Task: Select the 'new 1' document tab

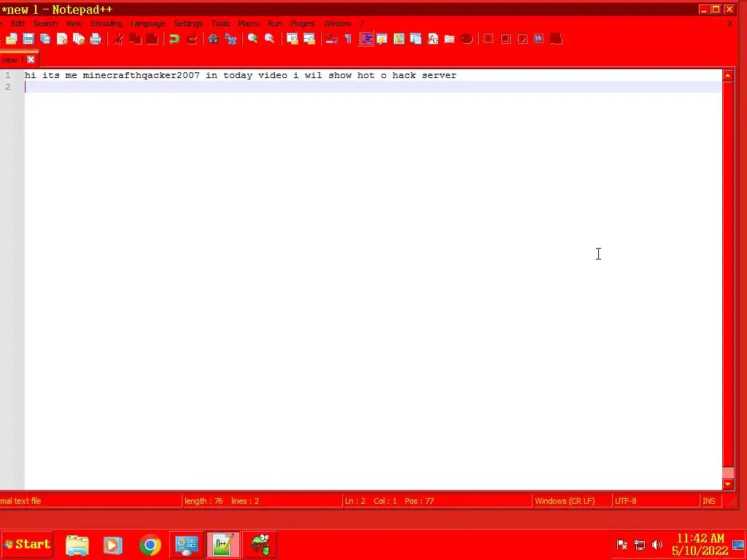Action: [x=12, y=60]
